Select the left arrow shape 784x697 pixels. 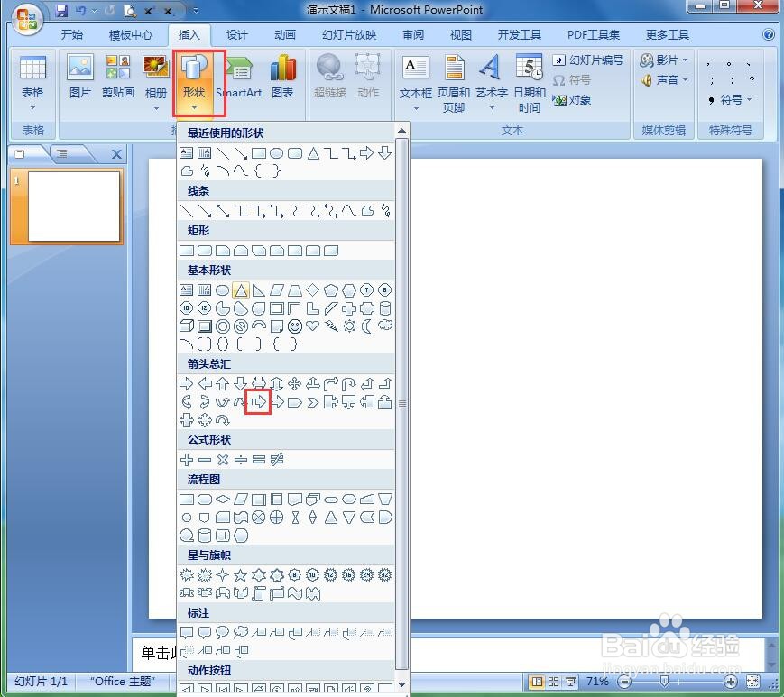[x=205, y=384]
